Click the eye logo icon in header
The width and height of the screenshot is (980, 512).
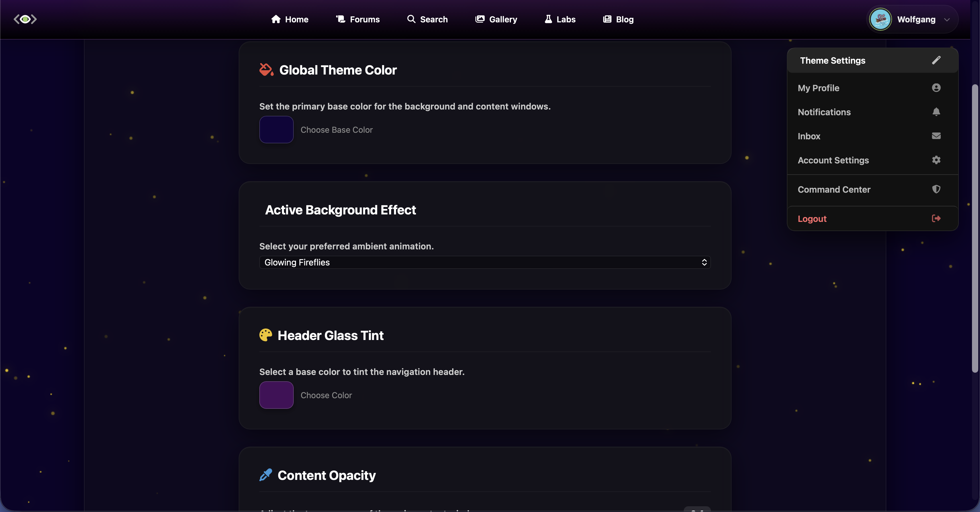pyautogui.click(x=25, y=19)
